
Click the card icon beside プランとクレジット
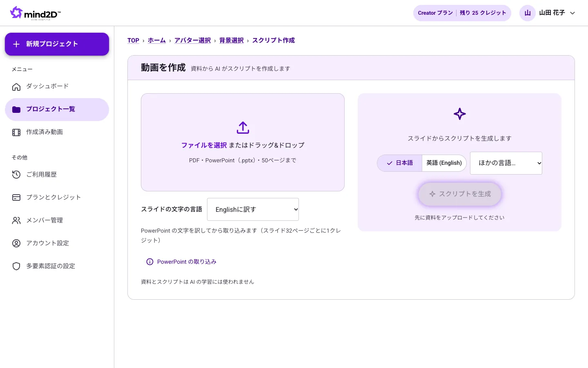coord(16,198)
